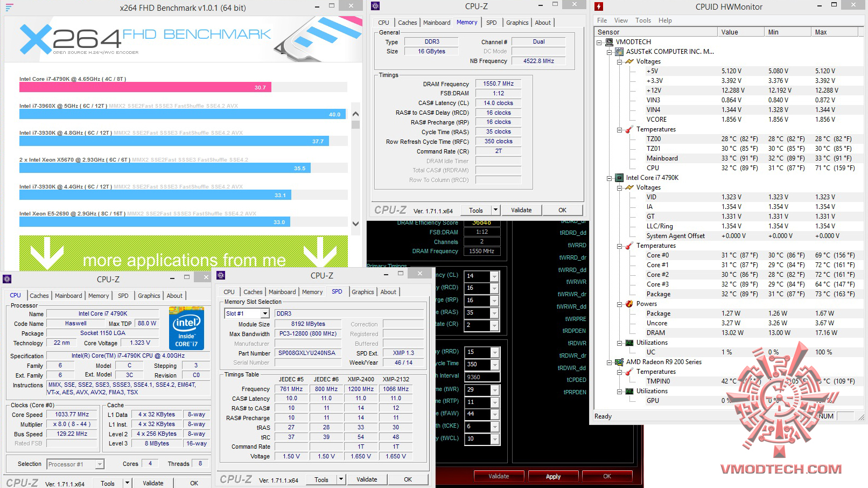Click the HWMonitor red lightning title icon
Viewport: 868px width, 488px height.
(598, 7)
